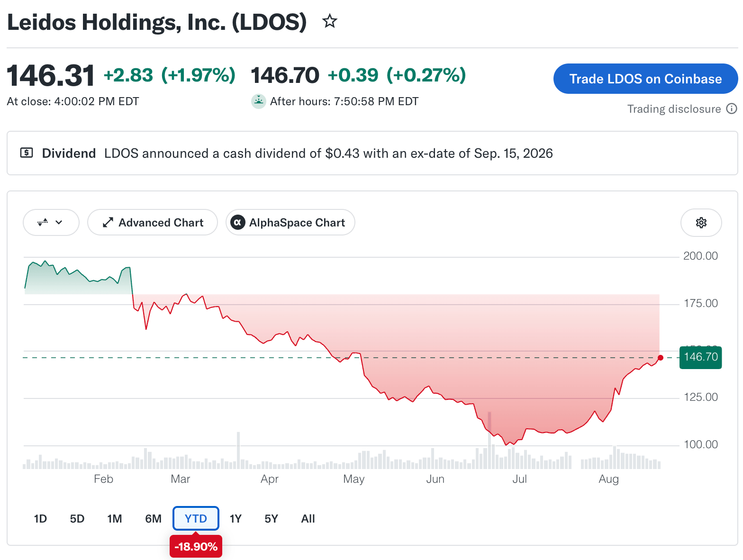Screen dimensions: 743x560
Task: Click the +2.83 (+1.97%) daily change
Action: click(170, 75)
